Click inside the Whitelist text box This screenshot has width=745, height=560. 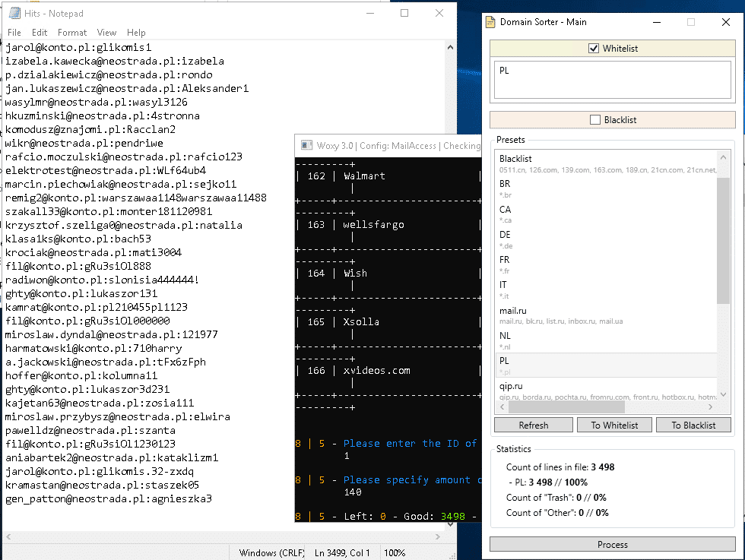click(612, 81)
